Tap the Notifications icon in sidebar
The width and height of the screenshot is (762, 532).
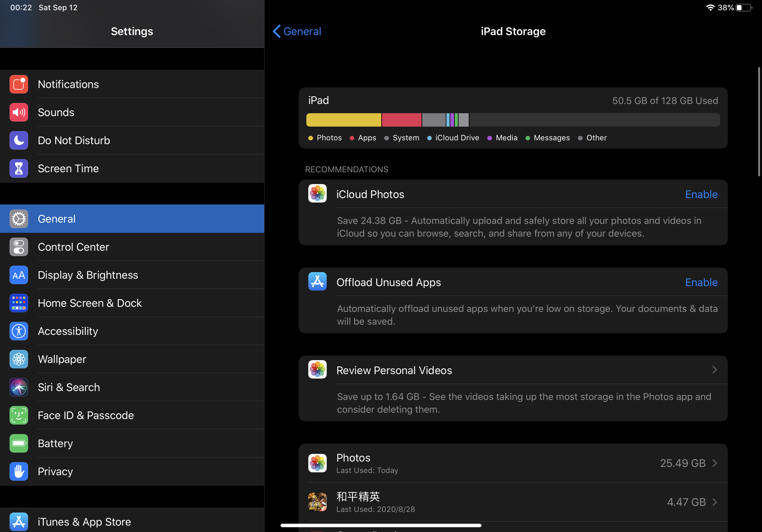pyautogui.click(x=19, y=84)
